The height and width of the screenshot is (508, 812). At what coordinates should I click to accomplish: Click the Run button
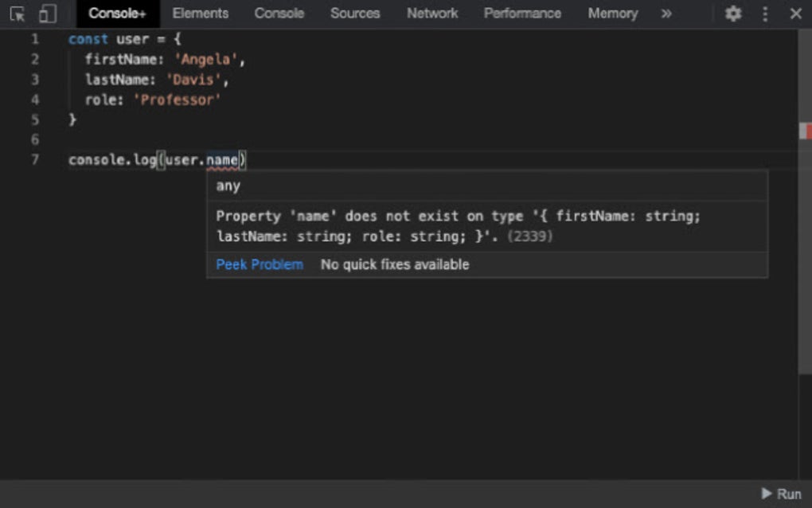781,494
